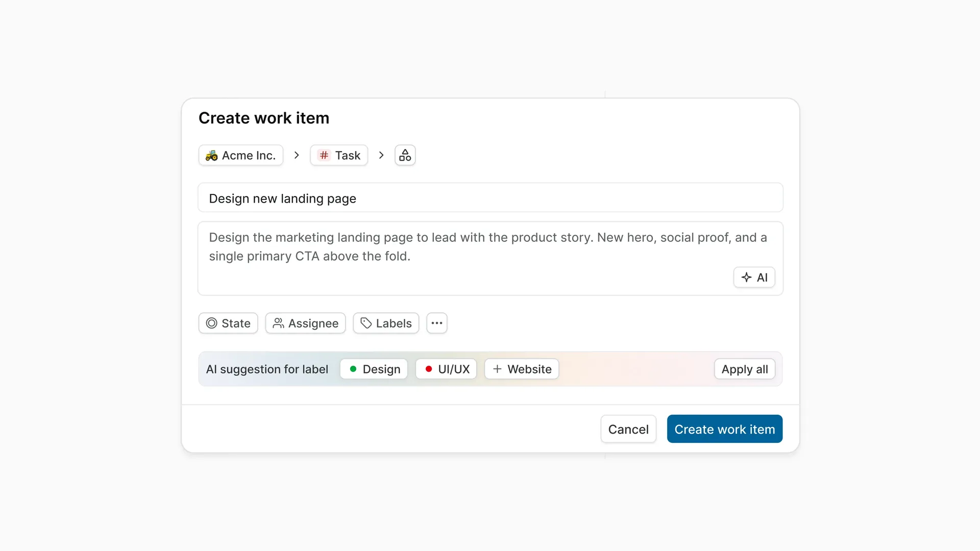Click the chevron after Acme Inc.
980x551 pixels.
[x=297, y=155]
